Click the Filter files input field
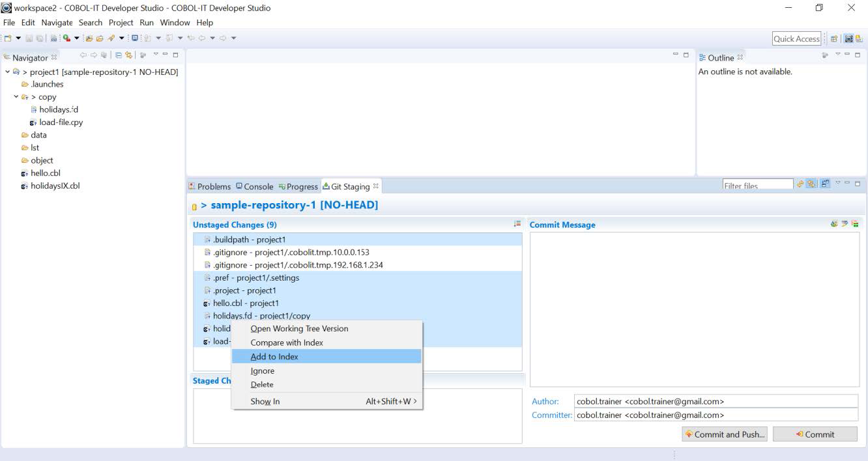The width and height of the screenshot is (868, 461). 757,186
